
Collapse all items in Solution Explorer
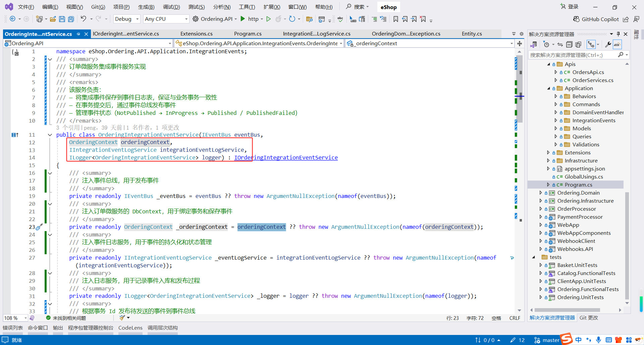point(569,44)
